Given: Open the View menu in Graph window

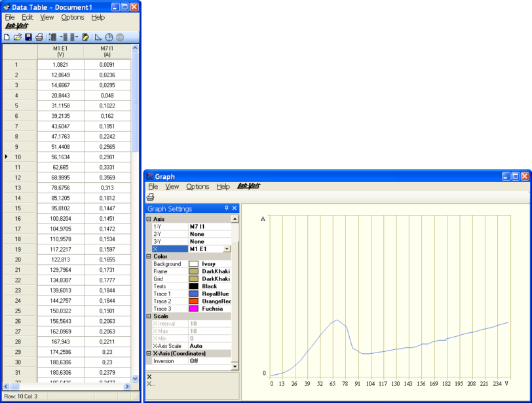Looking at the screenshot, I should (172, 187).
